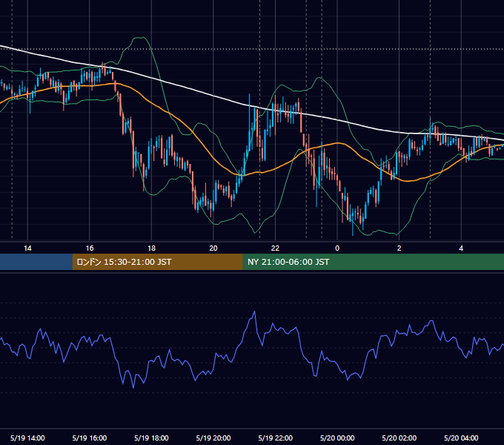Click the blue session bar before ロンドン
The height and width of the screenshot is (445, 504).
[36, 262]
